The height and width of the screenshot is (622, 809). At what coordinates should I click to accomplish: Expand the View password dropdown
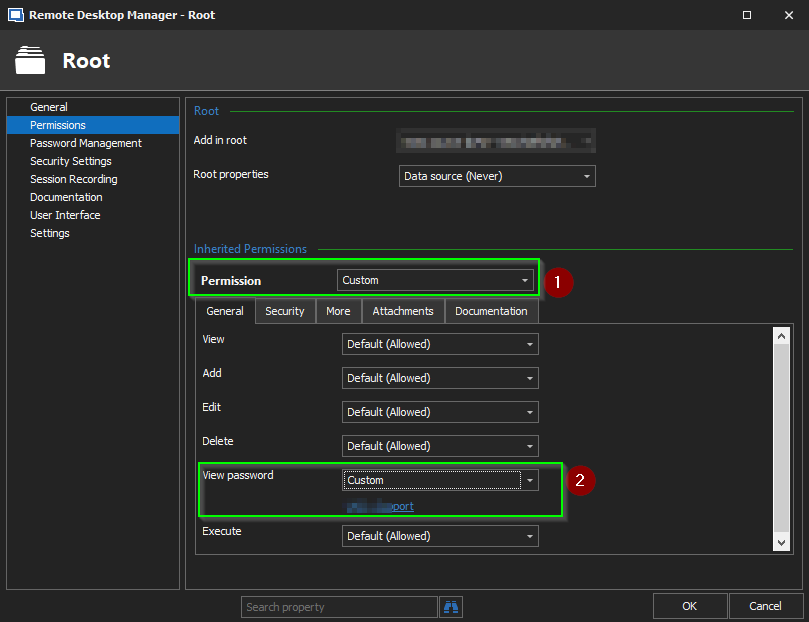tap(440, 480)
